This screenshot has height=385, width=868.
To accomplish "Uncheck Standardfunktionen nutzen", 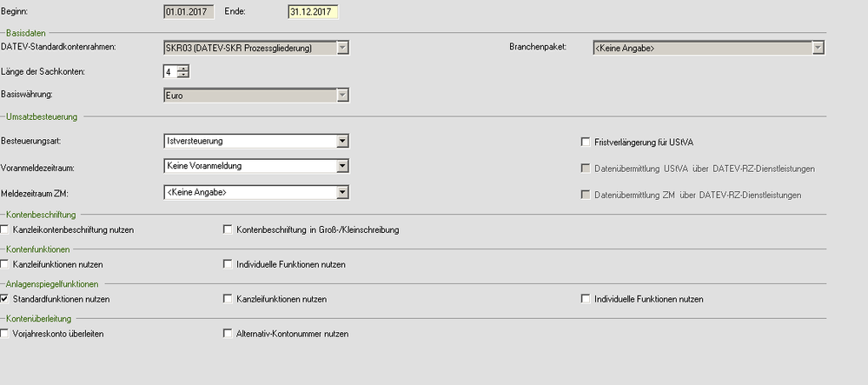I will [5, 299].
